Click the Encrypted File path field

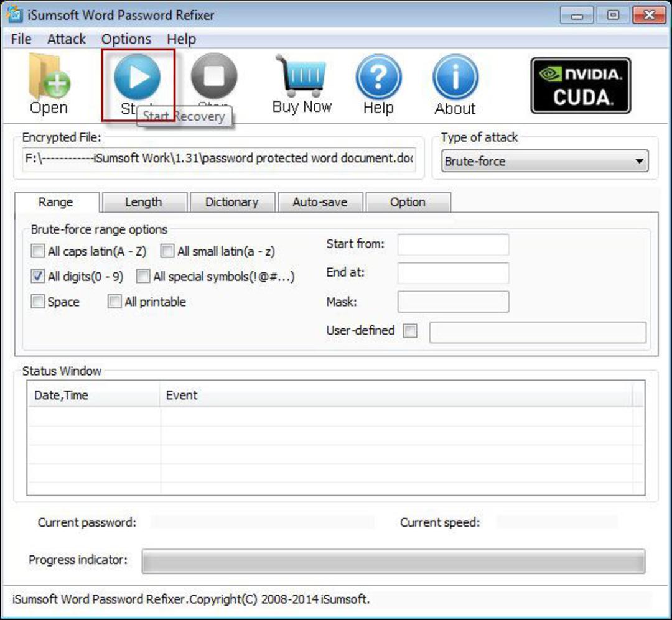(218, 159)
